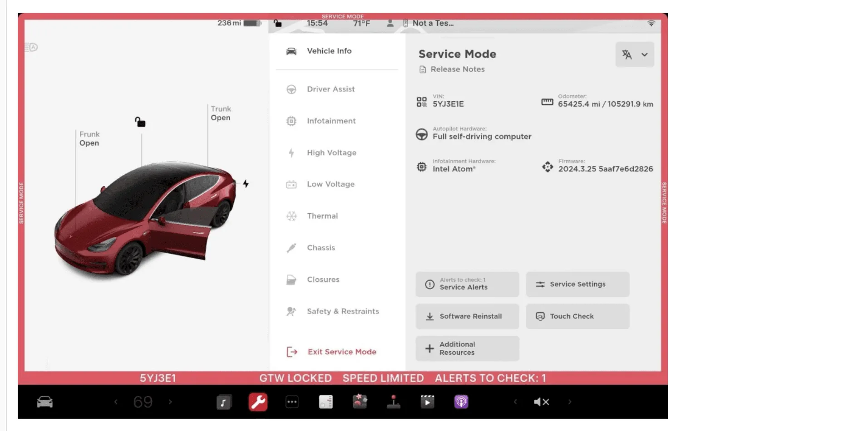Viewport: 868px width, 431px height.
Task: Tap the red Model 3 car image
Action: tap(145, 219)
